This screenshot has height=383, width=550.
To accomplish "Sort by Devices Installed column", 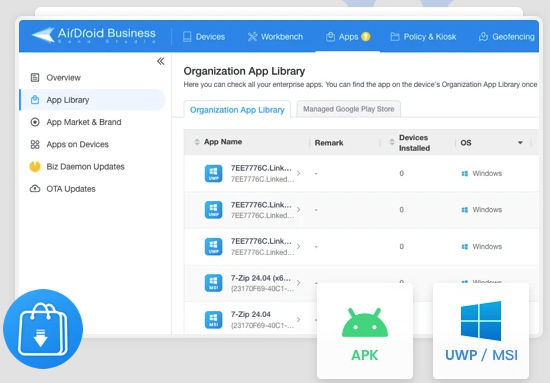I will (x=391, y=142).
